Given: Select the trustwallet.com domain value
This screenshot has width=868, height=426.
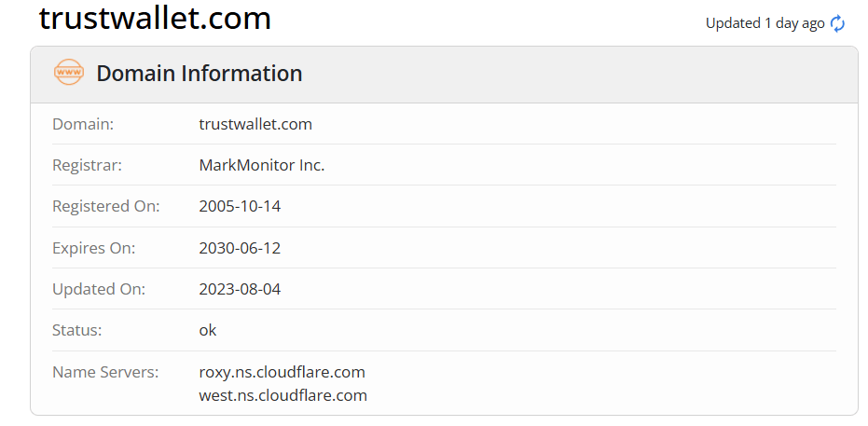Looking at the screenshot, I should (255, 124).
